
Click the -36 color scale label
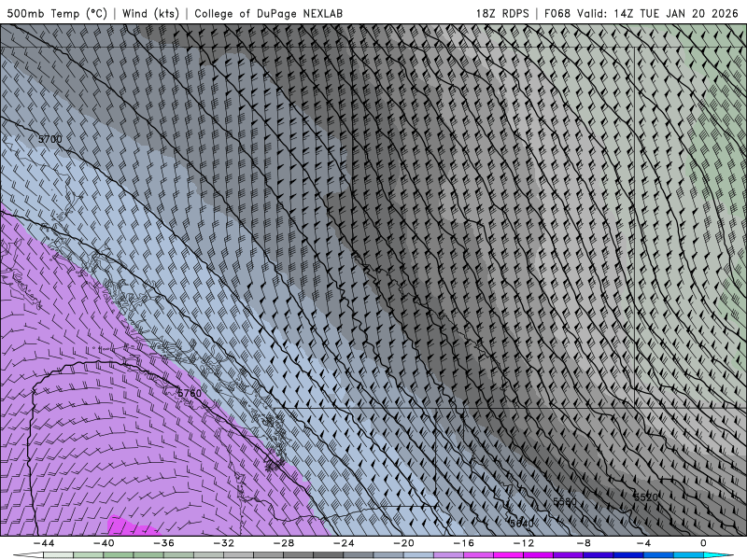164,543
